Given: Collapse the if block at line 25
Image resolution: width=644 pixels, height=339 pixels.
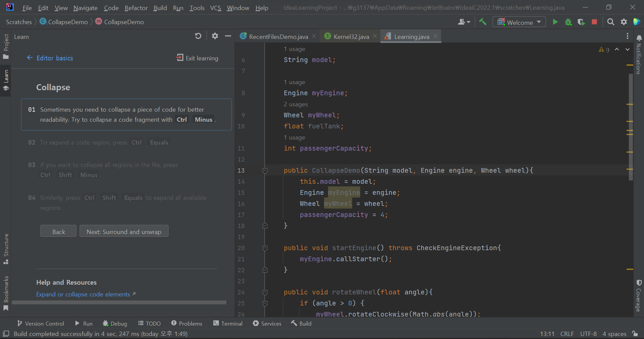Looking at the screenshot, I should (x=265, y=303).
